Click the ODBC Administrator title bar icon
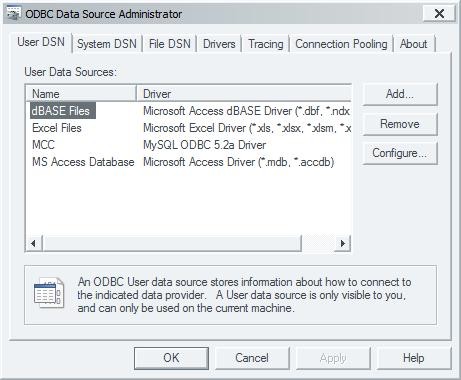The width and height of the screenshot is (461, 380). point(13,14)
